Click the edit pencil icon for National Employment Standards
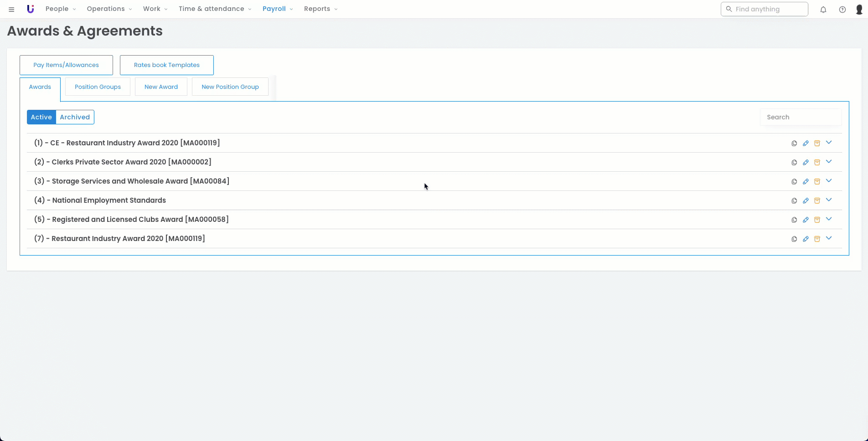This screenshot has width=868, height=441. click(x=806, y=201)
